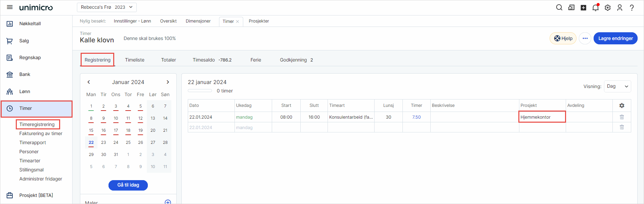Open the Visning Dag dropdown
Image resolution: width=644 pixels, height=204 pixels.
pos(617,86)
